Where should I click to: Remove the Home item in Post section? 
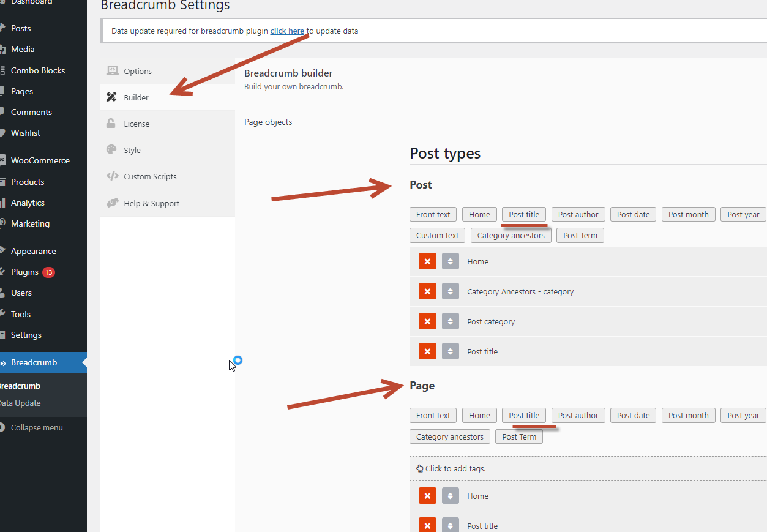[x=427, y=261]
